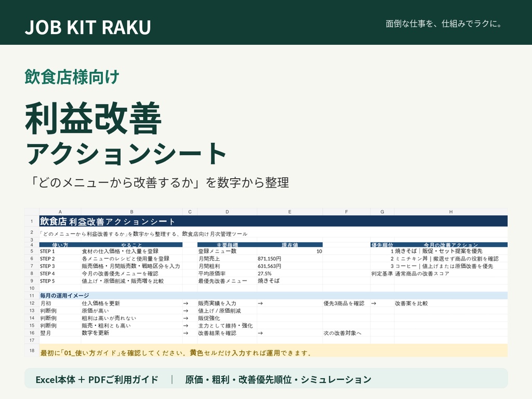The image size is (532, 399).
Task: Click row 2 description 飲食店向け月次管理ツール
Action: pos(215,234)
